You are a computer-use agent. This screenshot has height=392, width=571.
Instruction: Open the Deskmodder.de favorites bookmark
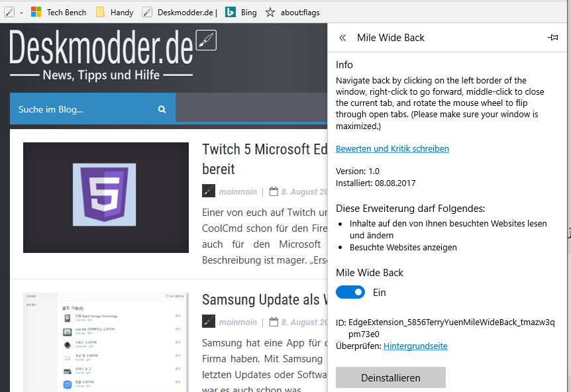[x=180, y=13]
